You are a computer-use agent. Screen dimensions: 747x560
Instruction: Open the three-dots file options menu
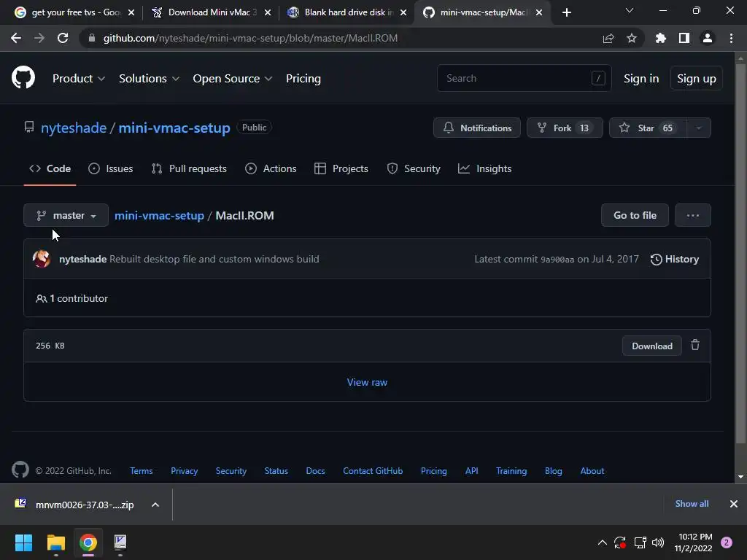point(693,215)
